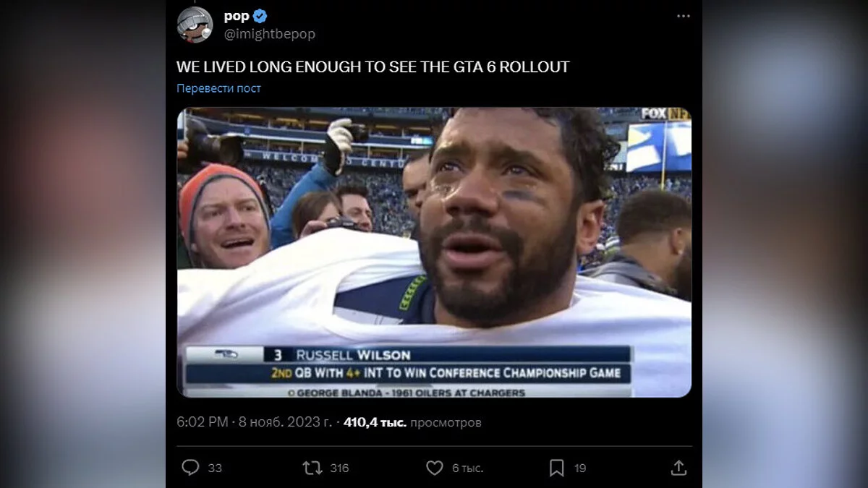Open the three-dot more options menu
The width and height of the screenshot is (868, 488).
tap(683, 16)
